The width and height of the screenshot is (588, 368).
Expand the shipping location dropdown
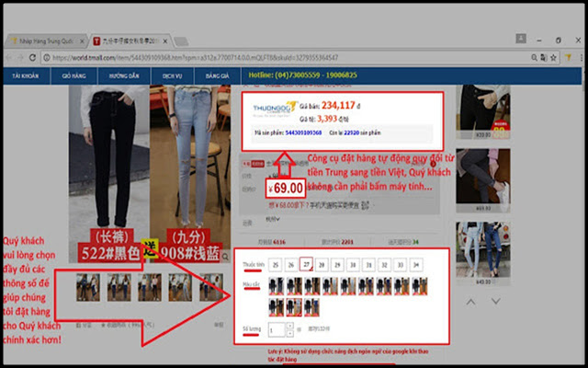click(273, 219)
